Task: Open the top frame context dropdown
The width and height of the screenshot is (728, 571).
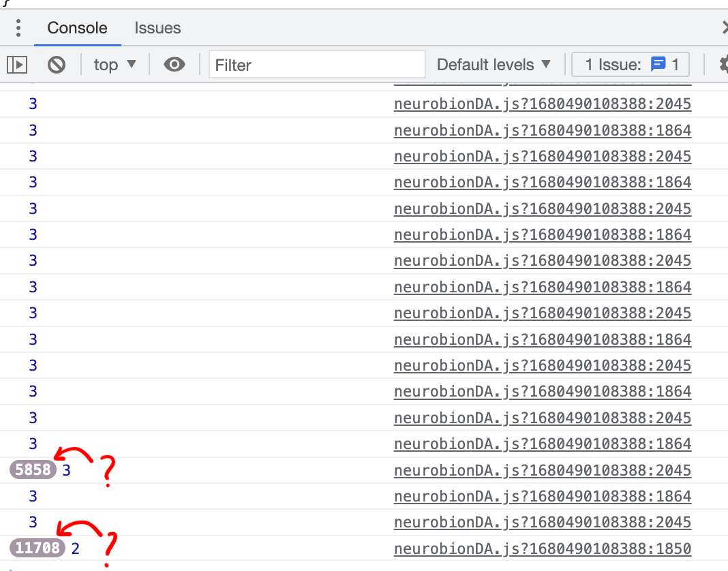Action: coord(115,64)
